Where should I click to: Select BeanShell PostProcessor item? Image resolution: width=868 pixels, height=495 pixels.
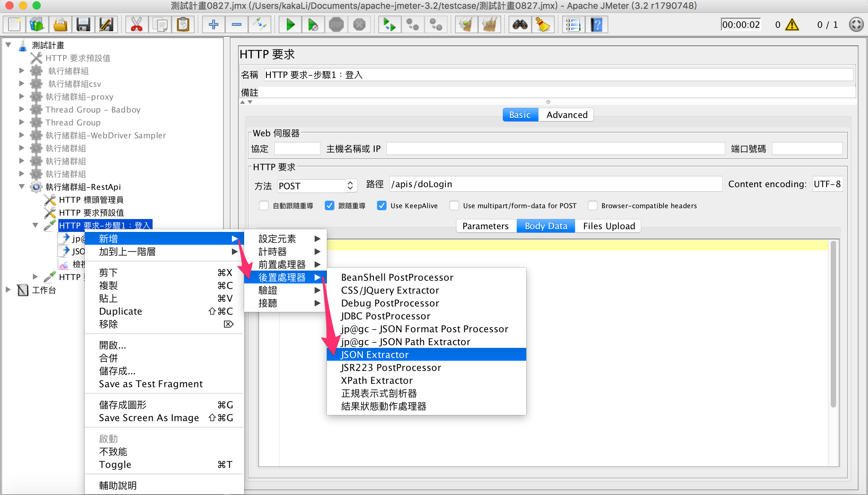click(426, 277)
